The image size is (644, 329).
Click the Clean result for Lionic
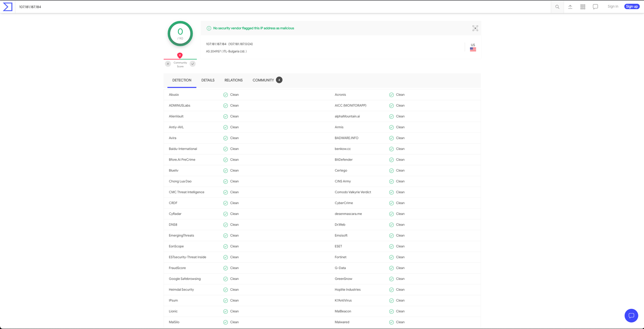[234, 311]
